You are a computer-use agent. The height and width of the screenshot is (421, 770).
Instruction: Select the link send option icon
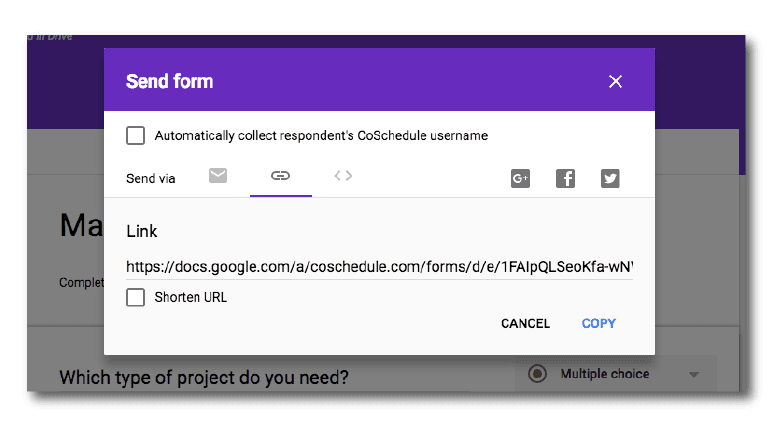click(x=280, y=176)
